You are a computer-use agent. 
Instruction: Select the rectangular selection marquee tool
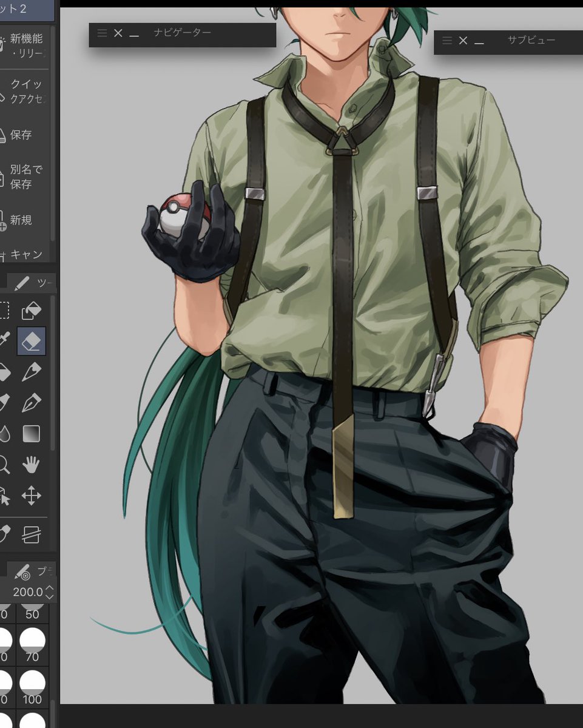tap(4, 311)
